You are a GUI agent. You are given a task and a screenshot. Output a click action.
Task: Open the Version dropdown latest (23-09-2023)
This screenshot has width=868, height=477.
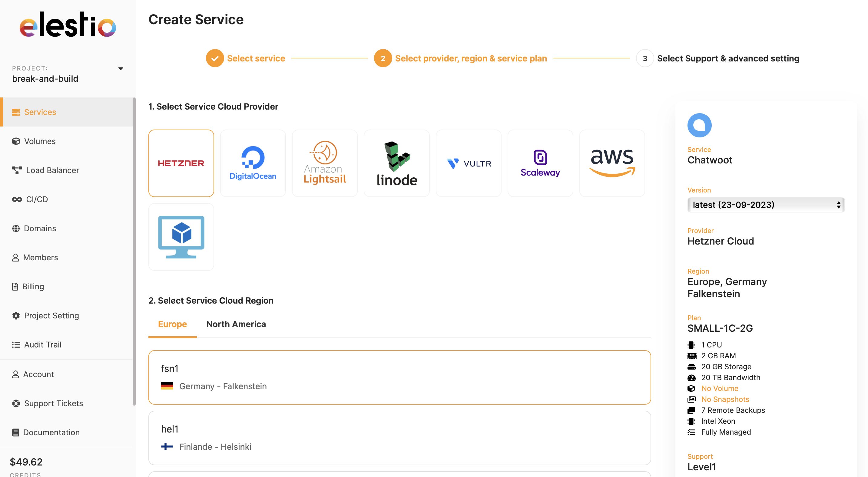coord(766,205)
